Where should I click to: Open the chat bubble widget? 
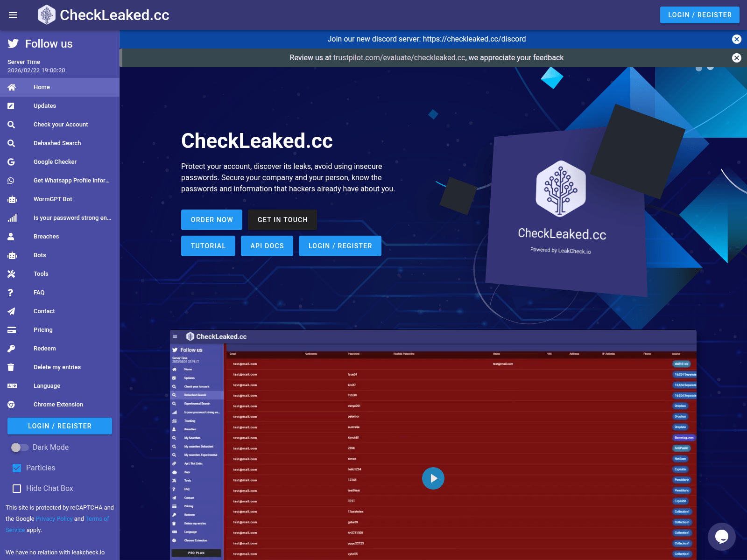(x=722, y=537)
